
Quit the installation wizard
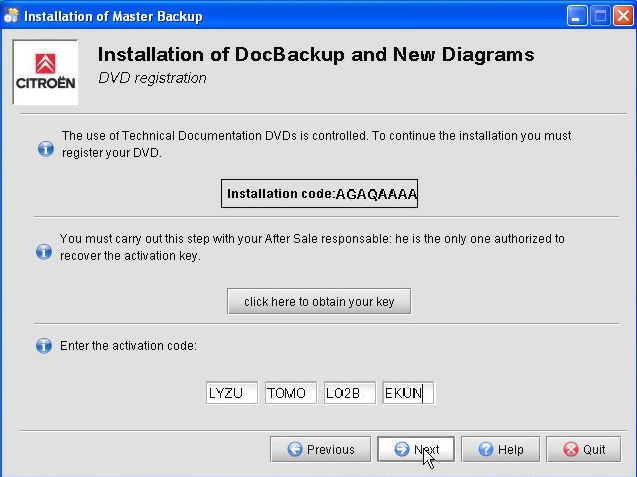[x=583, y=450]
